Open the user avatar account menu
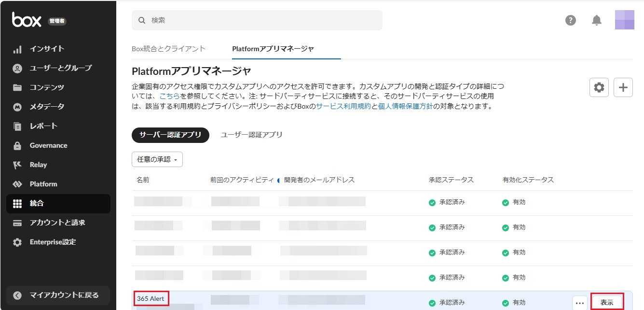 click(624, 20)
